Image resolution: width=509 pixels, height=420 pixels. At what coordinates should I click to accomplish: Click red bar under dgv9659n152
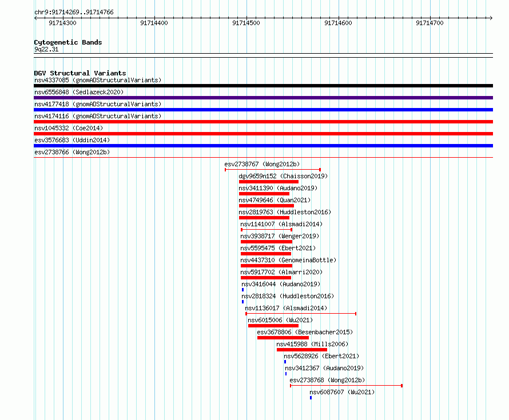[269, 182]
